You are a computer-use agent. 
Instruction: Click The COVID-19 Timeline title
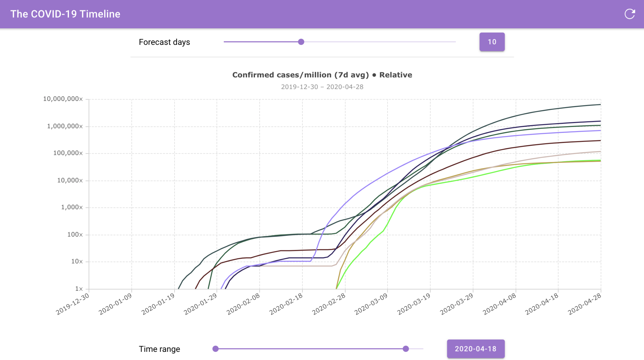point(65,14)
